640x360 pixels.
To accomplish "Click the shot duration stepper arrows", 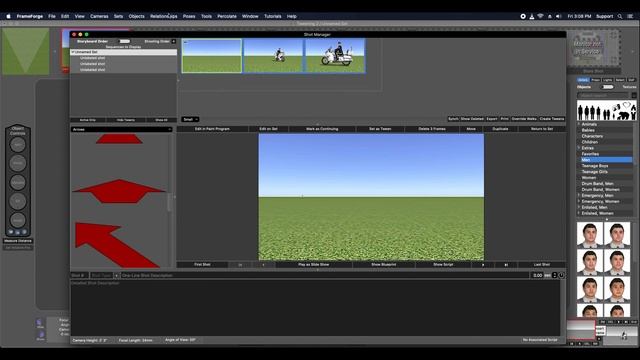I will point(554,276).
